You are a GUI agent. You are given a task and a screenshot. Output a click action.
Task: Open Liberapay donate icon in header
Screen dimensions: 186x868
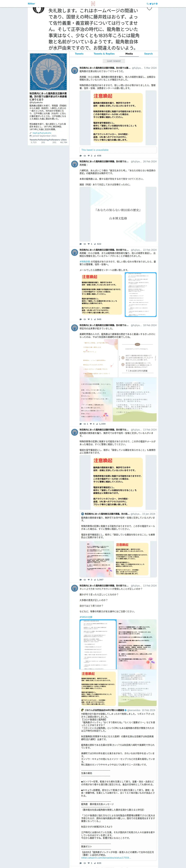pos(153,4)
